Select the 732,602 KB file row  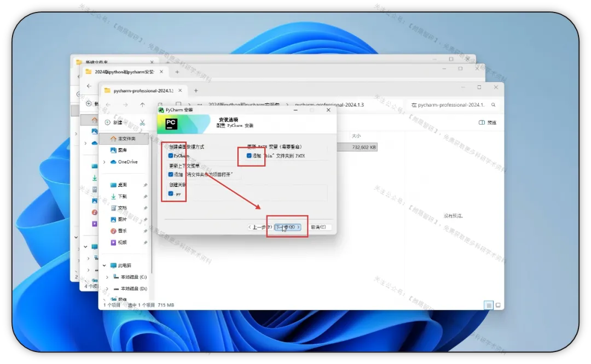pyautogui.click(x=357, y=147)
